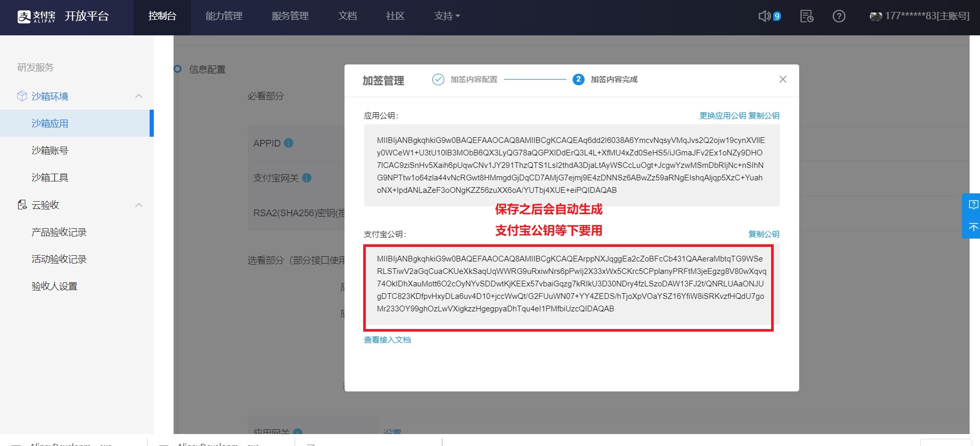980x446 pixels.
Task: Open the 服务管理 menu
Action: pyautogui.click(x=290, y=16)
